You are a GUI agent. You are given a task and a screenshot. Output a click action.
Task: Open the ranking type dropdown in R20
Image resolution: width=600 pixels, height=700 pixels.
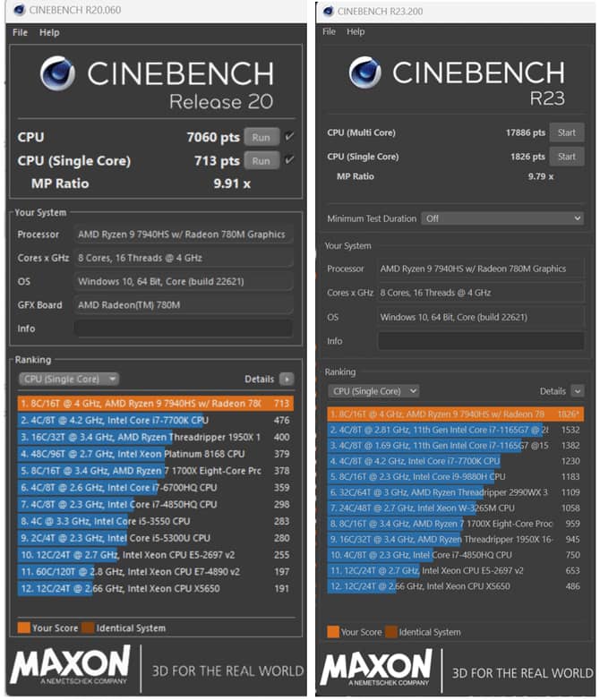click(69, 379)
